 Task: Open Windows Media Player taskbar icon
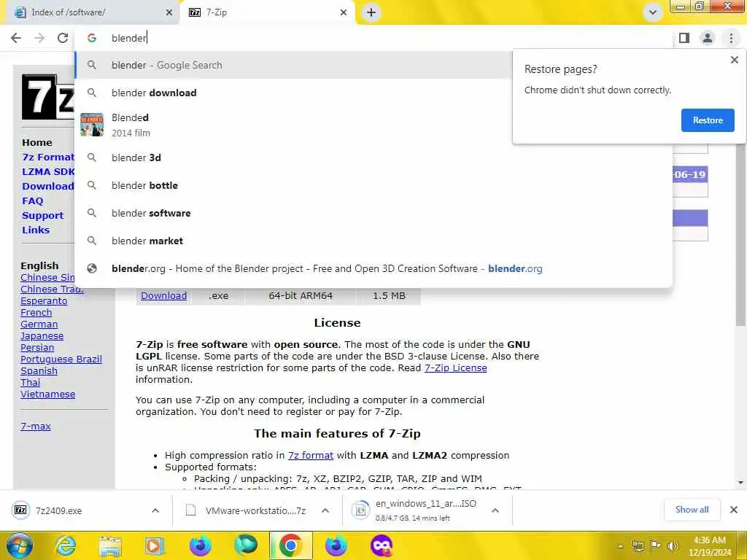click(x=155, y=545)
